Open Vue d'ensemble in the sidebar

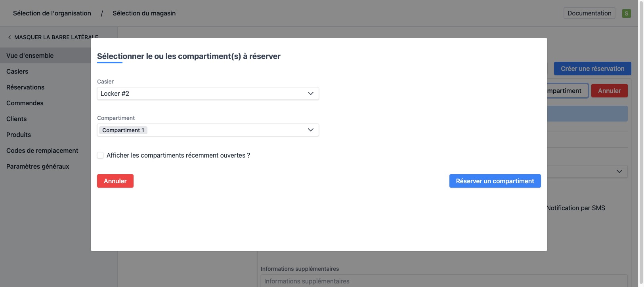tap(30, 56)
